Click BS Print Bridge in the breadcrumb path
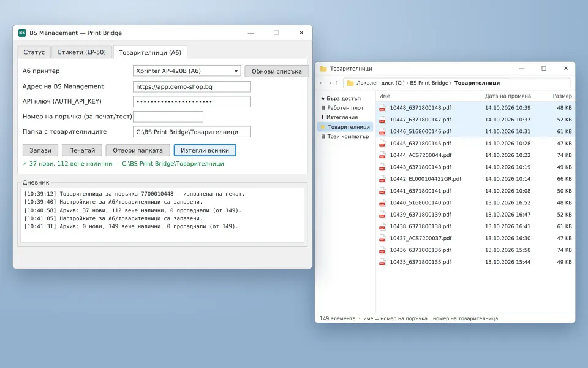 (x=429, y=83)
